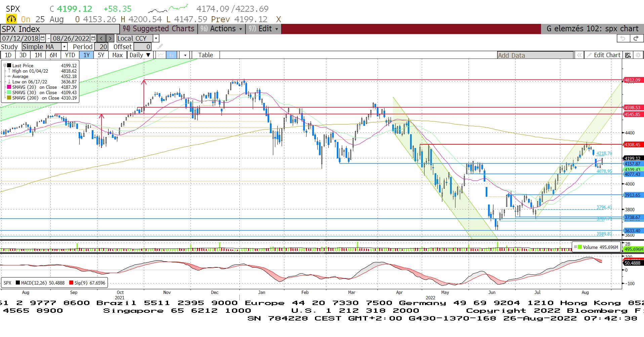The image size is (644, 337).
Task: Click the 50.4888 MACD axis label
Action: pyautogui.click(x=633, y=263)
